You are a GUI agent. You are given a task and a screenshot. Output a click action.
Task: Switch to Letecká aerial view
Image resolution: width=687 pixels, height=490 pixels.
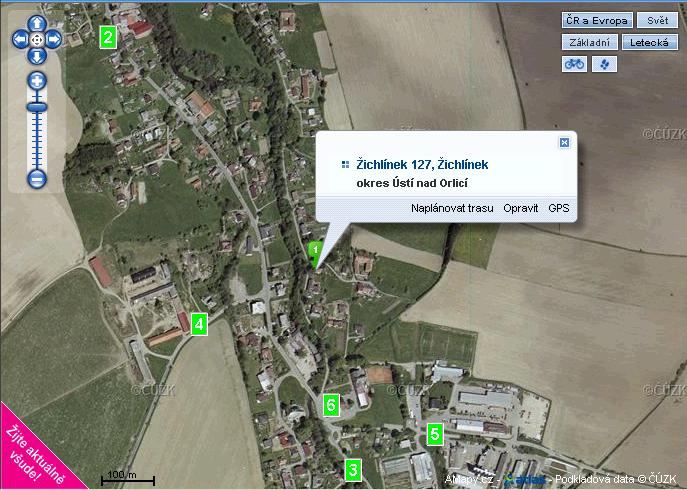pyautogui.click(x=650, y=43)
